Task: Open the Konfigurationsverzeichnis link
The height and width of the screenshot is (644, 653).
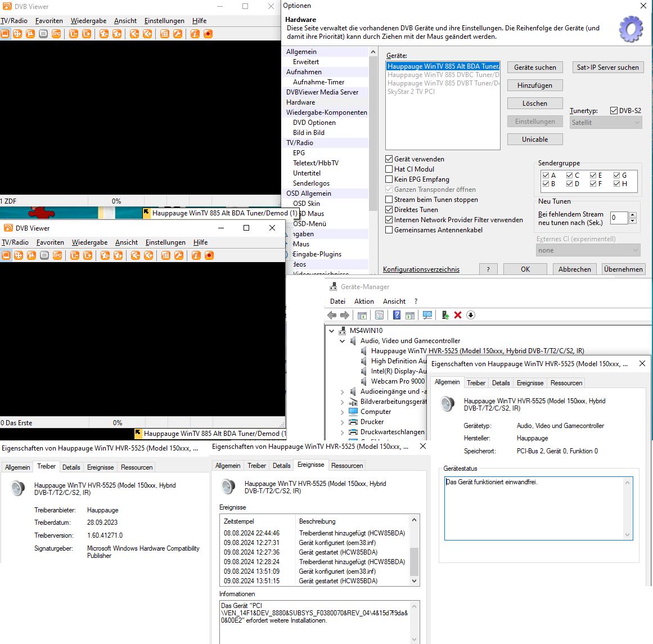Action: click(421, 269)
